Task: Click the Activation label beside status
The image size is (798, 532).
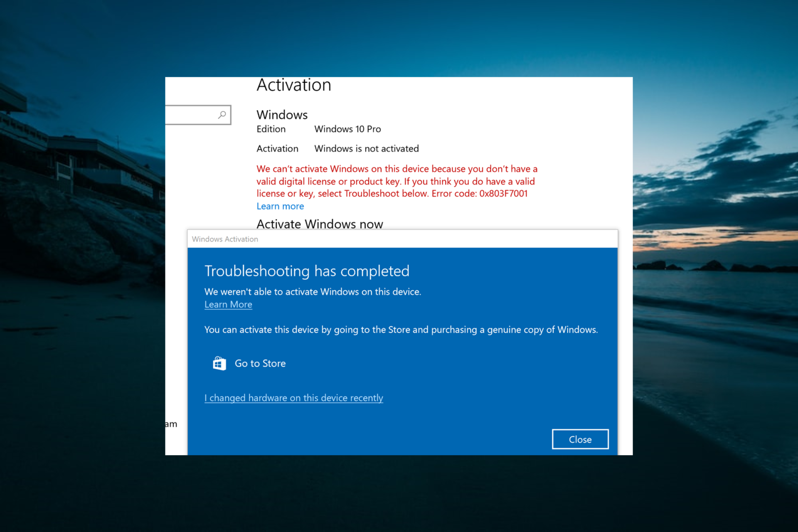Action: coord(277,149)
